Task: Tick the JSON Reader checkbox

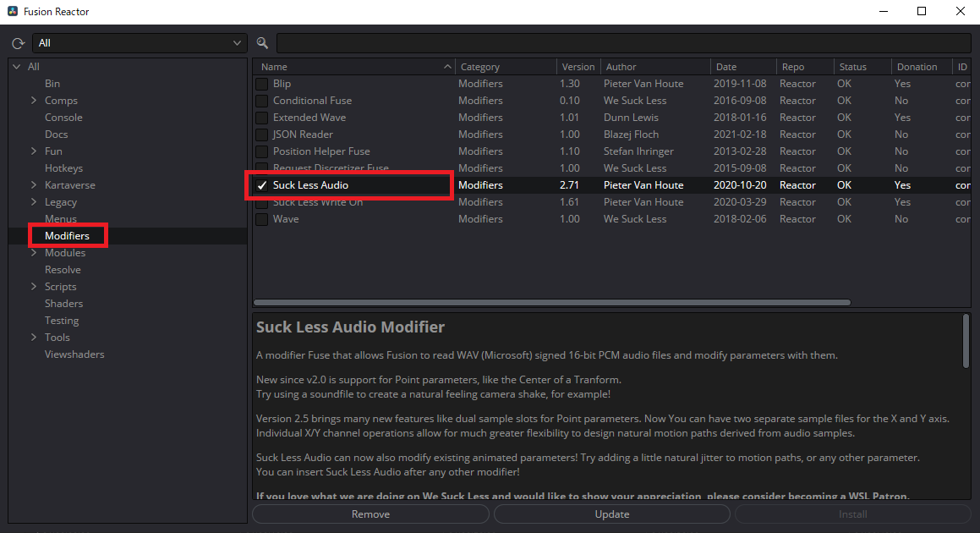Action: coord(262,135)
